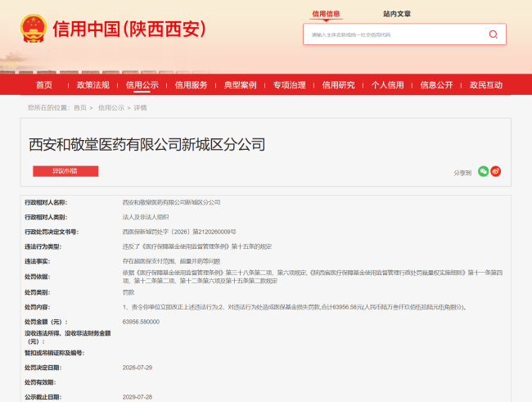Open the 个人信用 navigation item
This screenshot has width=532, height=402.
[387, 85]
